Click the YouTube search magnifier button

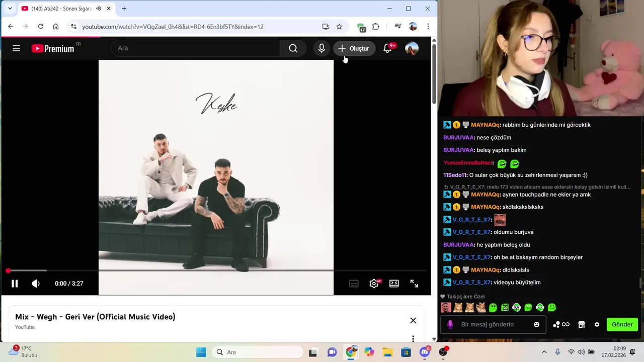tap(293, 48)
